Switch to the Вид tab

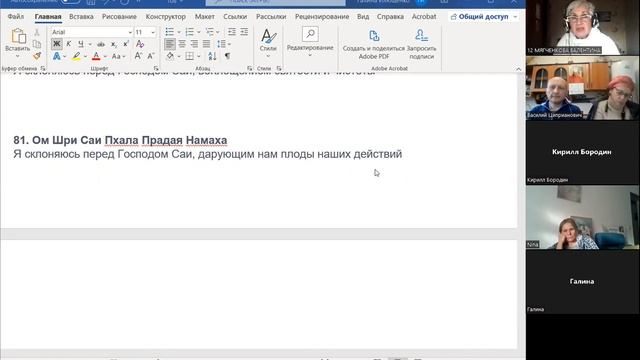[363, 17]
